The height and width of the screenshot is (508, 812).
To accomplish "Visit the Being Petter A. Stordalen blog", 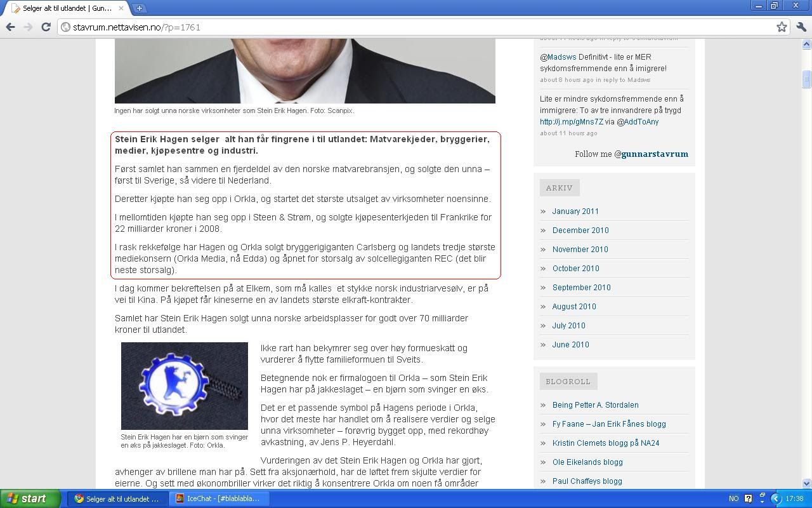I will point(596,405).
